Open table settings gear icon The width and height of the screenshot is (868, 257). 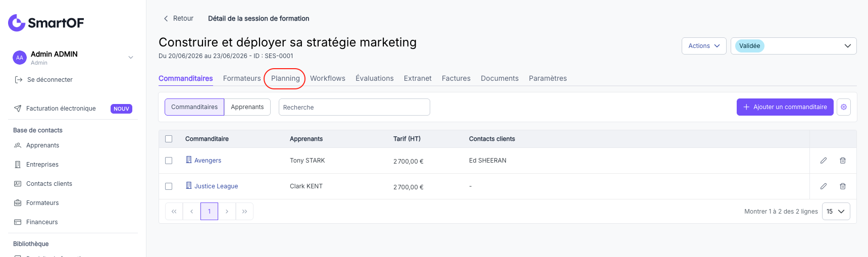pos(844,107)
